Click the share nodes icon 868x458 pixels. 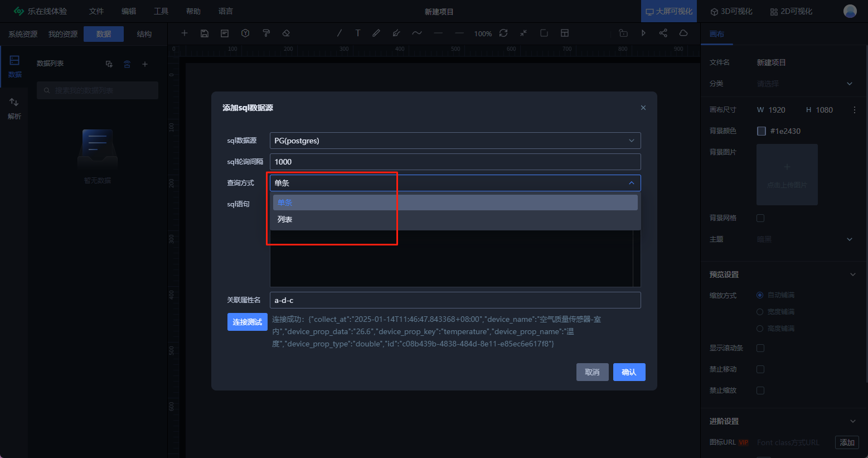coord(663,33)
